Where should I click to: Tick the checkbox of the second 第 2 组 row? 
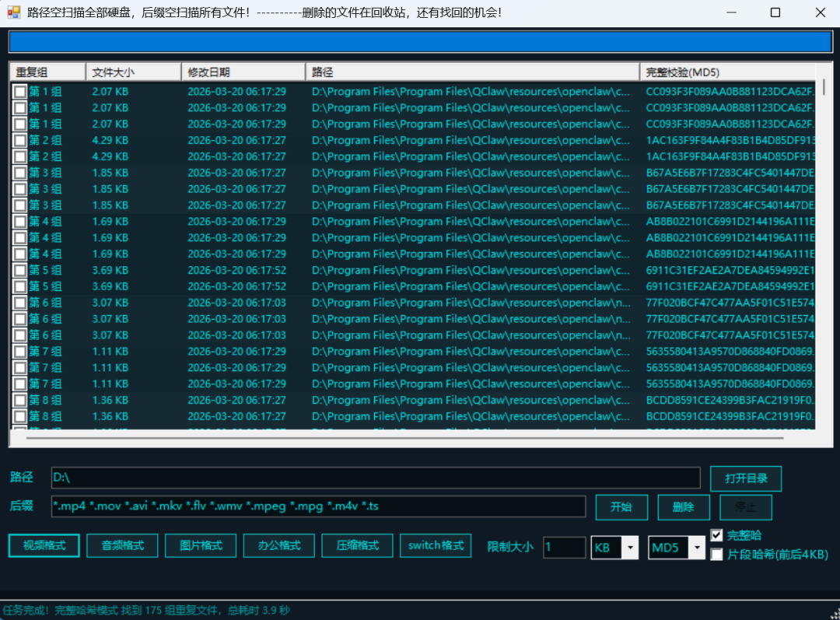pyautogui.click(x=19, y=156)
